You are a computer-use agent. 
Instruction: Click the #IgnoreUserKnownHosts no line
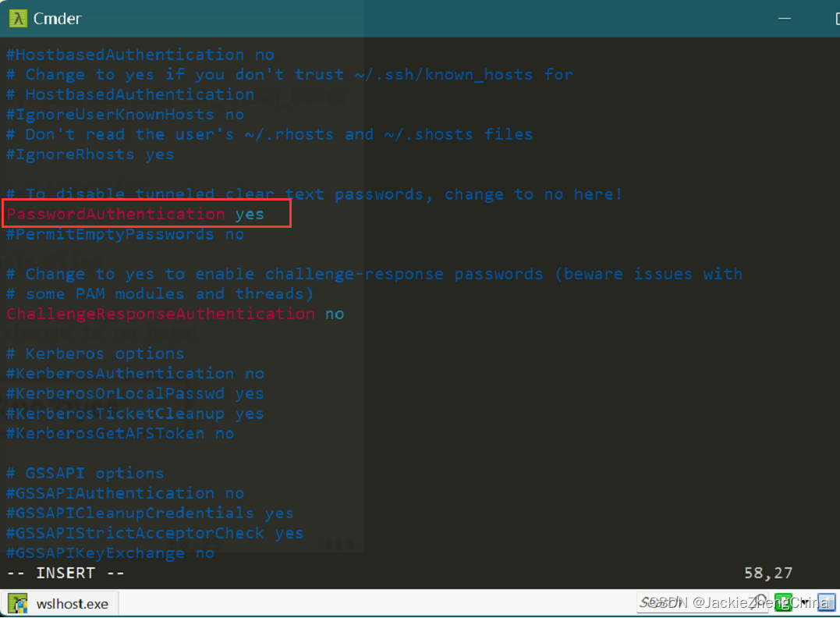pos(126,114)
